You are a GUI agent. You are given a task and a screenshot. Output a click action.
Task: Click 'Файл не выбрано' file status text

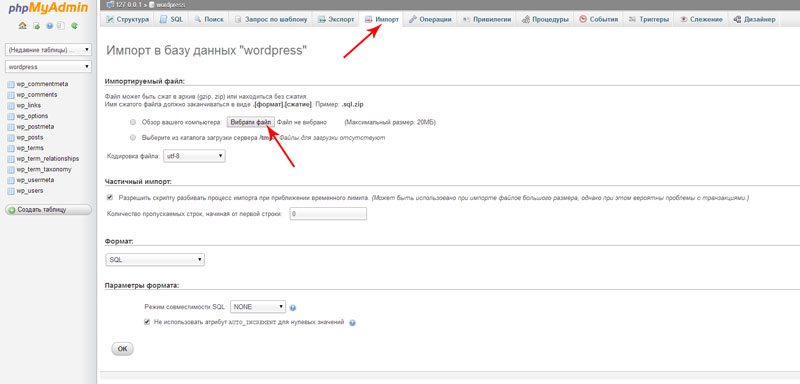301,123
